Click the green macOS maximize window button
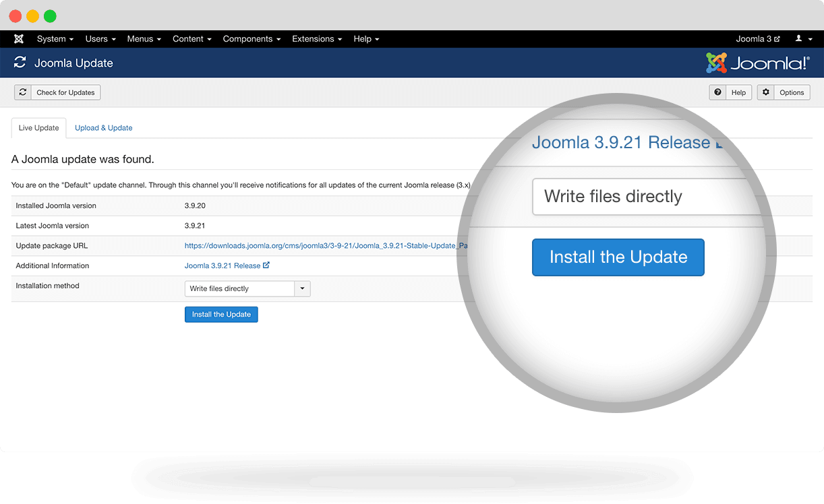 point(50,16)
